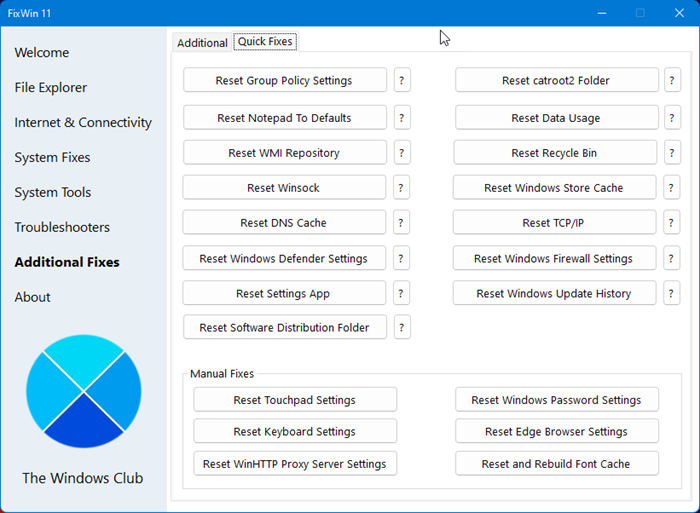Click Reset Windows Defender Settings
Image resolution: width=700 pixels, height=513 pixels.
[x=284, y=258]
